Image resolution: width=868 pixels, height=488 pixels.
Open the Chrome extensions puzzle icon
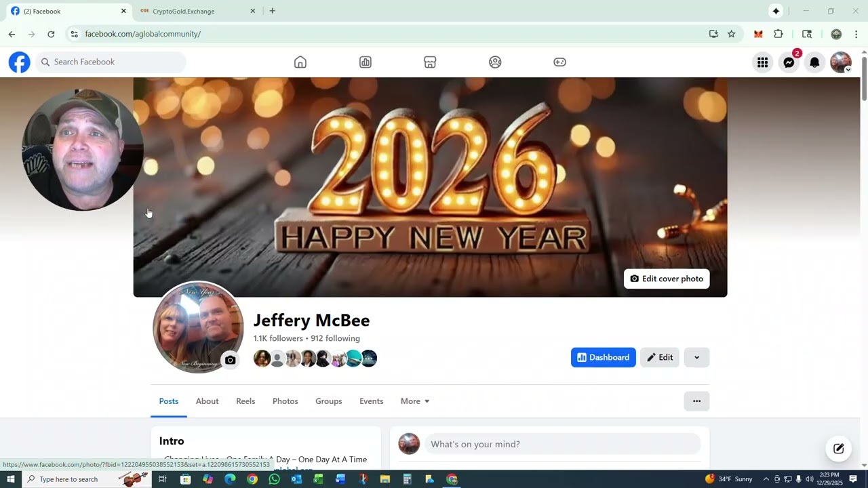[778, 34]
